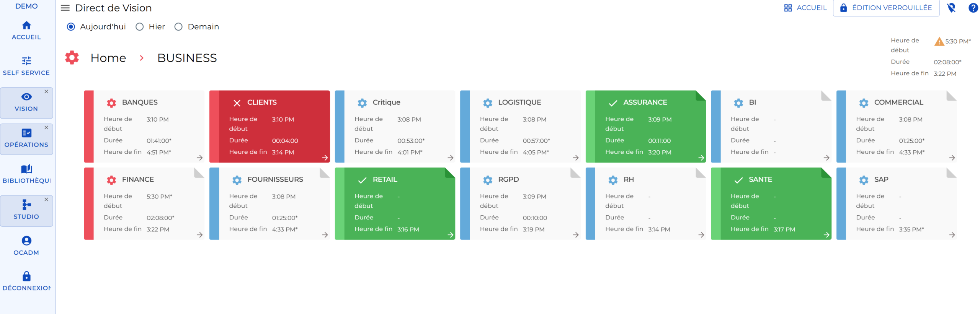980x314 pixels.
Task: Open BANQUES card details arrow
Action: pos(200,158)
